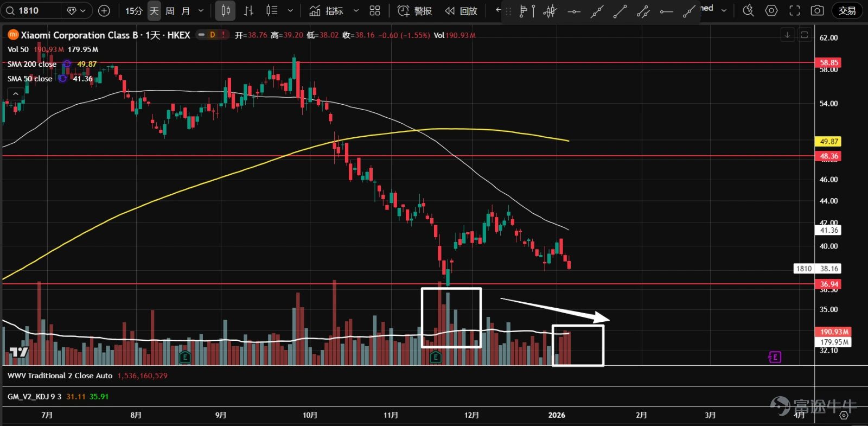Image resolution: width=868 pixels, height=426 pixels.
Task: Switch to the 15分 timeframe
Action: 133,11
